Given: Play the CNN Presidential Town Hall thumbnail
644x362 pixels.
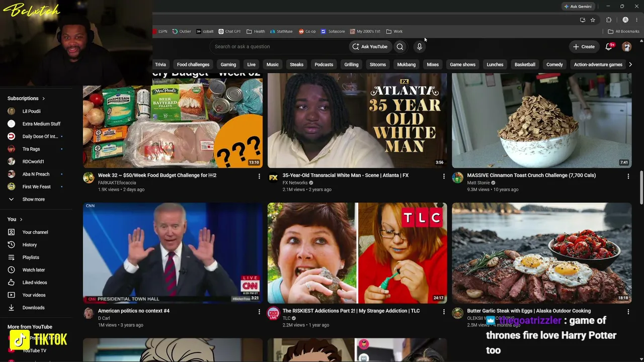Looking at the screenshot, I should coord(173,253).
